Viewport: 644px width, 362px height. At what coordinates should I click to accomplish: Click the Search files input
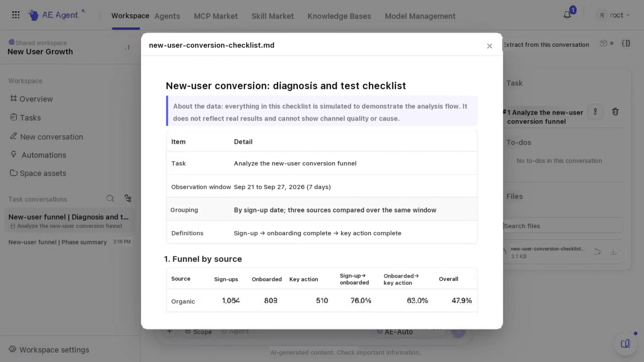point(563,226)
